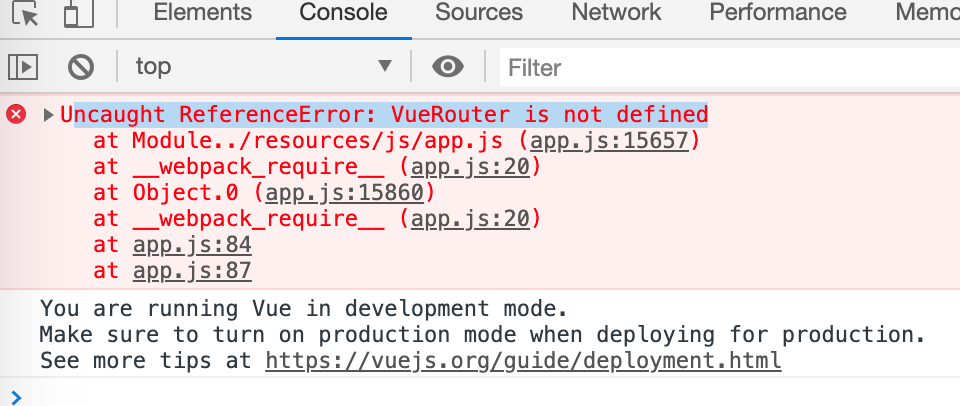Toggle the device toolbar icon
Screen dimensions: 960x406
pos(72,14)
